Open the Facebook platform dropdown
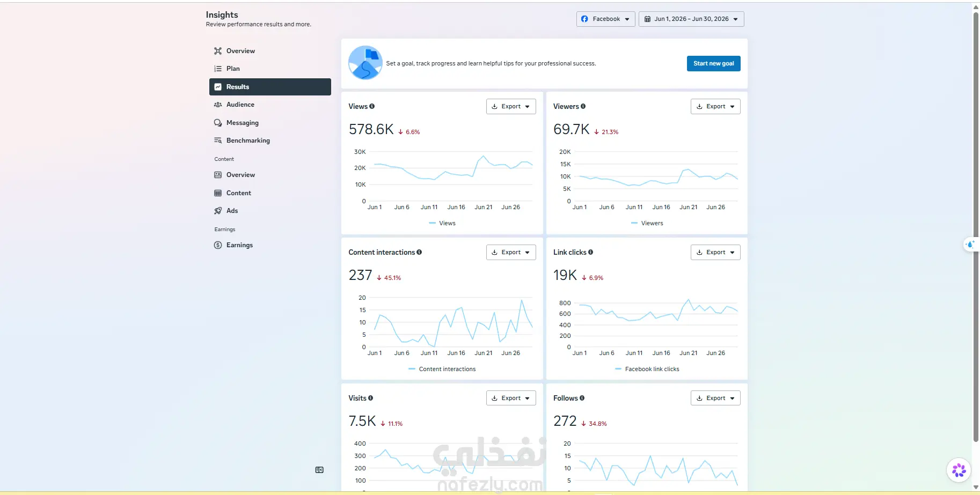 [x=606, y=19]
